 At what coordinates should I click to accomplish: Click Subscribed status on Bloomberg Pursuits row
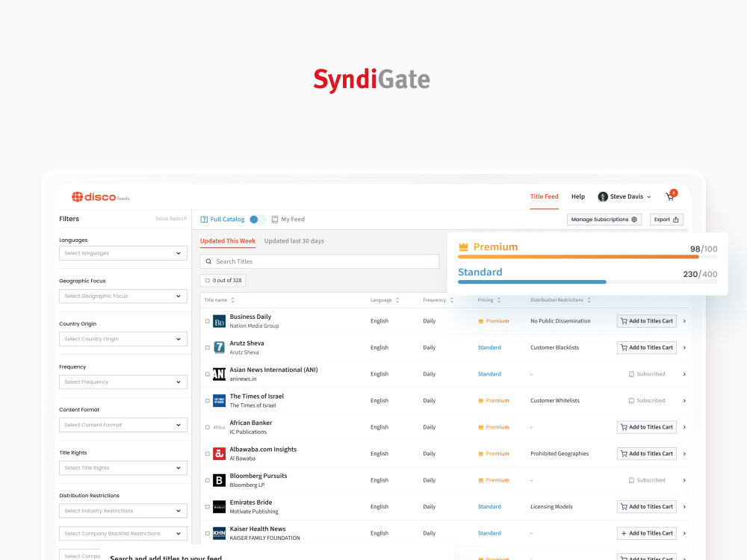[x=646, y=480]
